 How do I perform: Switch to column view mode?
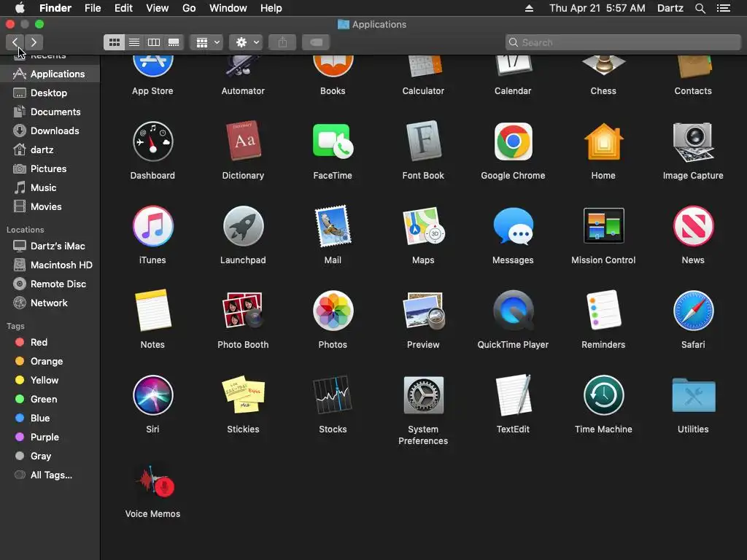(x=154, y=42)
